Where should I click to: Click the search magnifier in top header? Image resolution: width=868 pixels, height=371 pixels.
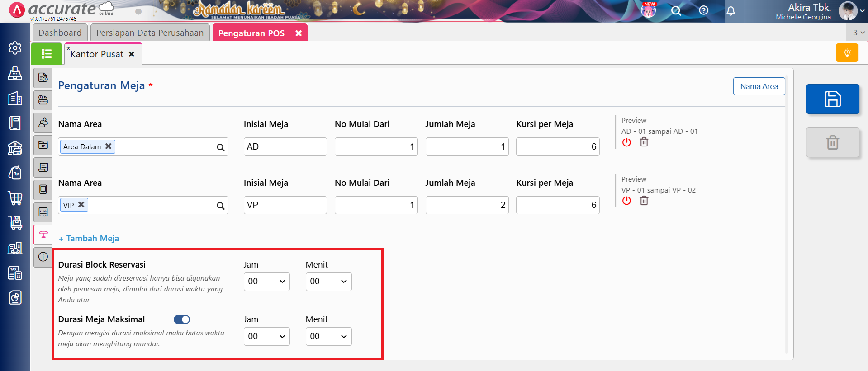676,11
